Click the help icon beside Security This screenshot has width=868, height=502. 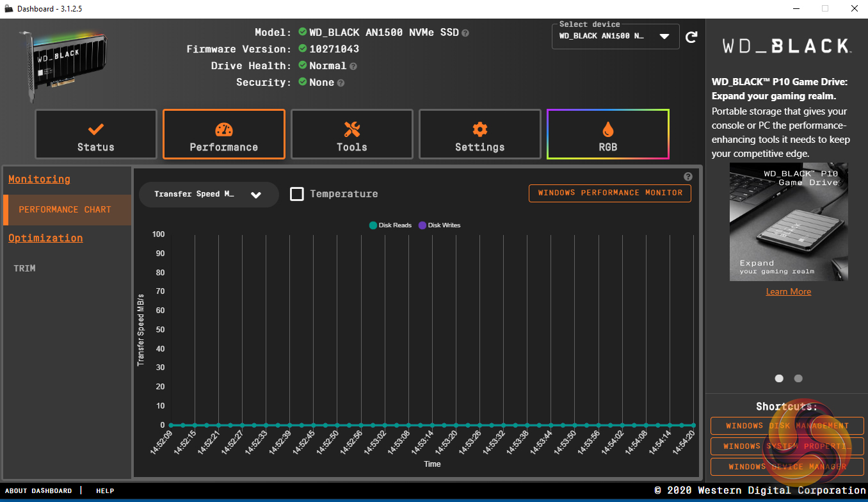[341, 83]
